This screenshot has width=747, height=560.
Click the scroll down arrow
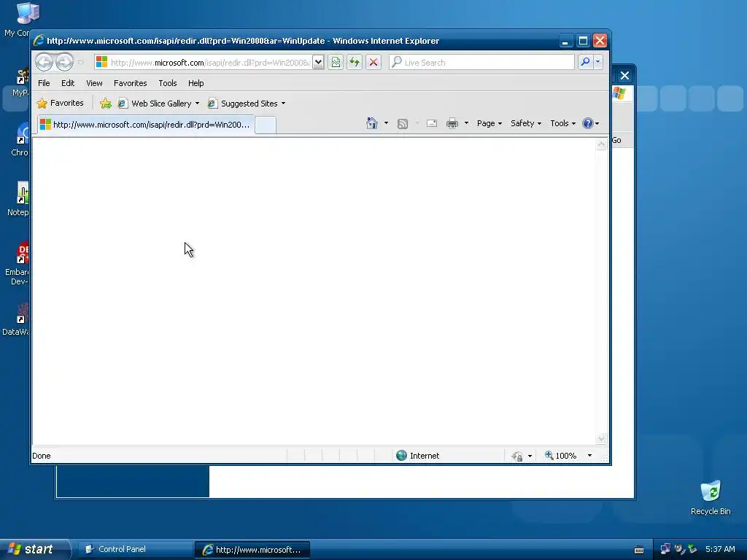601,438
